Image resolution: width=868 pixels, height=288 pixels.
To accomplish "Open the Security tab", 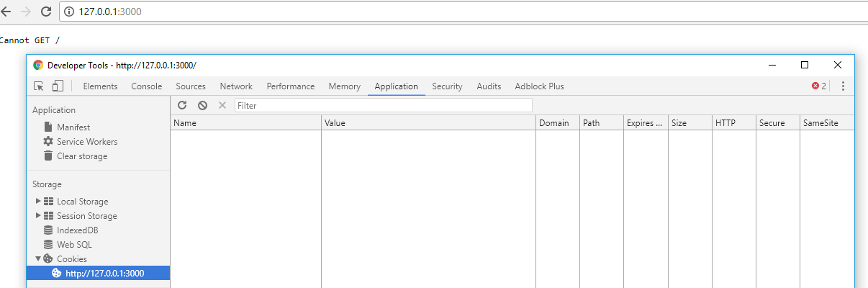I will pyautogui.click(x=447, y=86).
